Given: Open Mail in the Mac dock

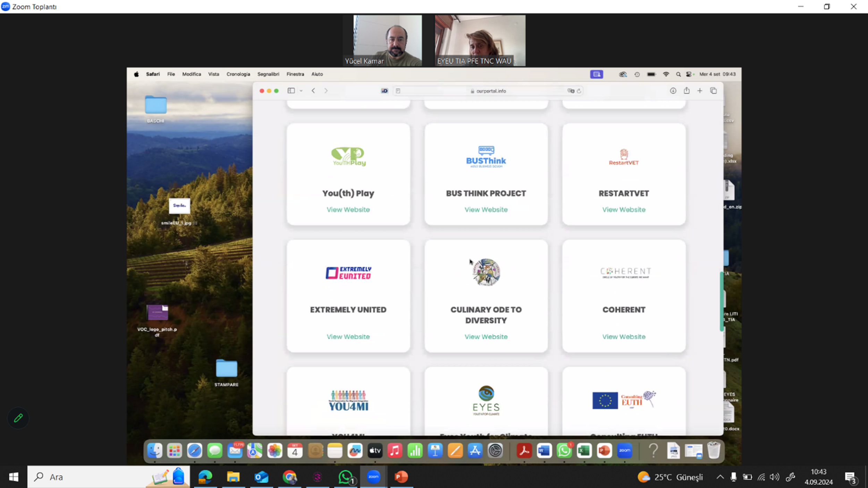Looking at the screenshot, I should (x=235, y=451).
